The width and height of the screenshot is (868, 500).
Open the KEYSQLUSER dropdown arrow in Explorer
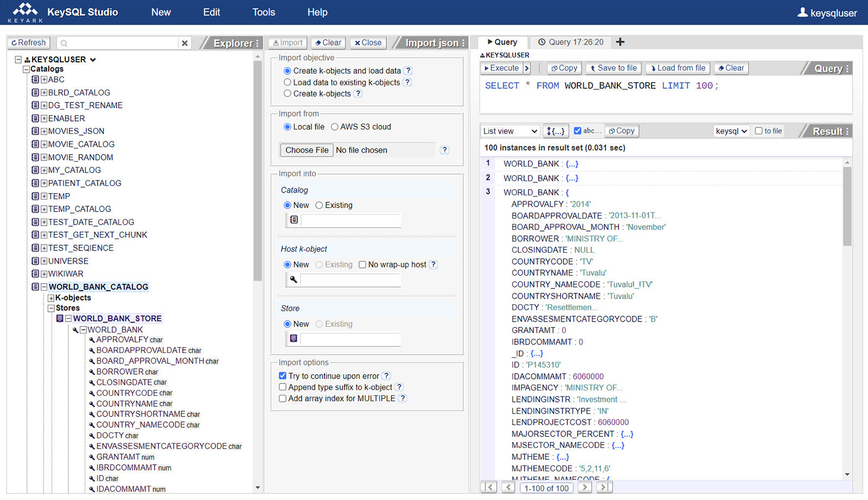(93, 60)
